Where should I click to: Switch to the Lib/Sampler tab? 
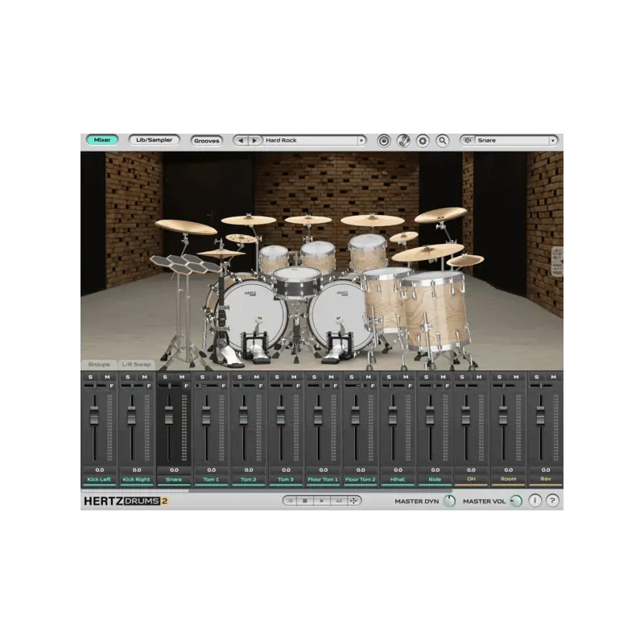coord(154,140)
